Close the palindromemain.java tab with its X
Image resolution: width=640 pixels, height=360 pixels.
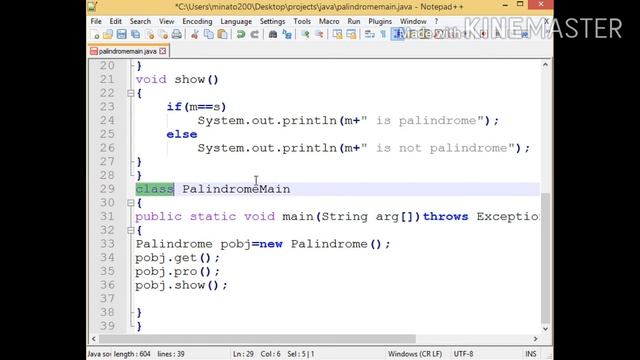(162, 51)
